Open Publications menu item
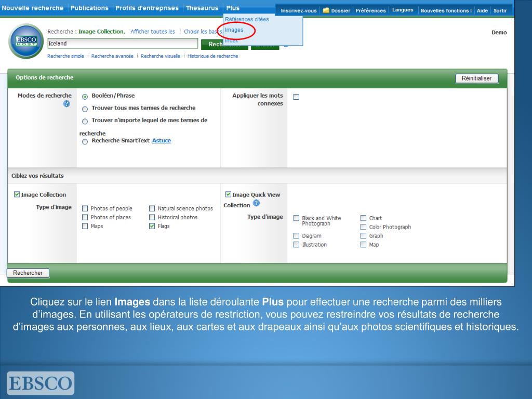Image resolution: width=532 pixels, height=399 pixels. pos(89,8)
